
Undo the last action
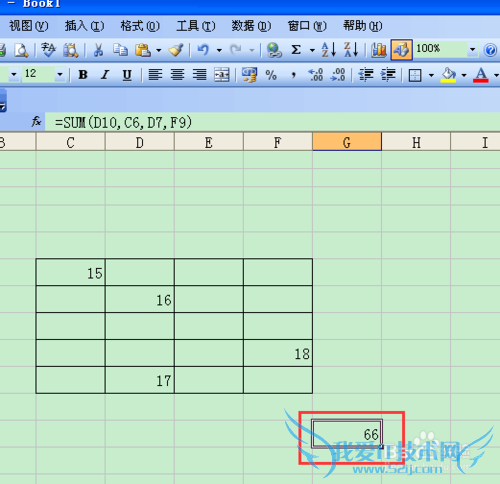[203, 50]
